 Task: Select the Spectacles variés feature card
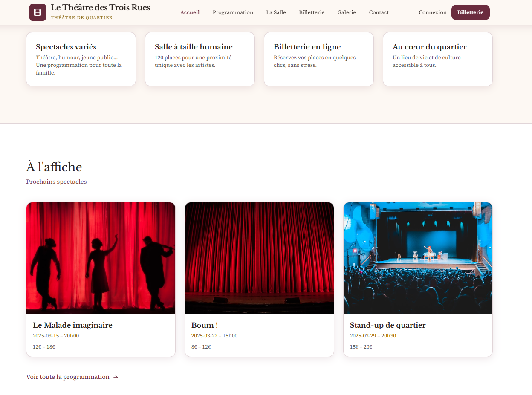point(81,59)
